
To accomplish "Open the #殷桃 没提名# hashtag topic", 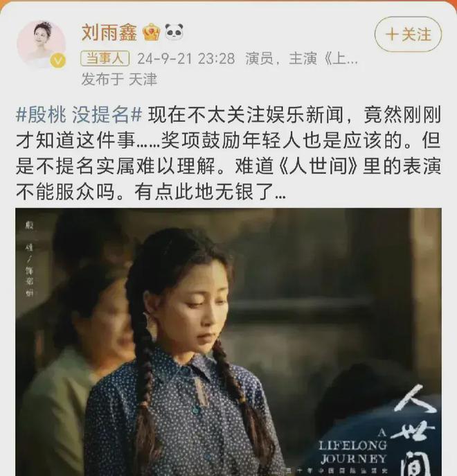I will point(79,115).
